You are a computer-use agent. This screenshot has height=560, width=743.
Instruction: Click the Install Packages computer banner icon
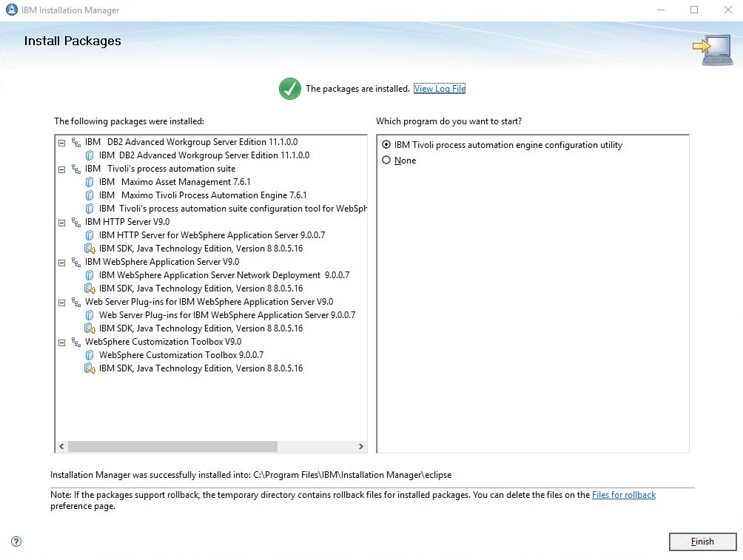pyautogui.click(x=713, y=50)
